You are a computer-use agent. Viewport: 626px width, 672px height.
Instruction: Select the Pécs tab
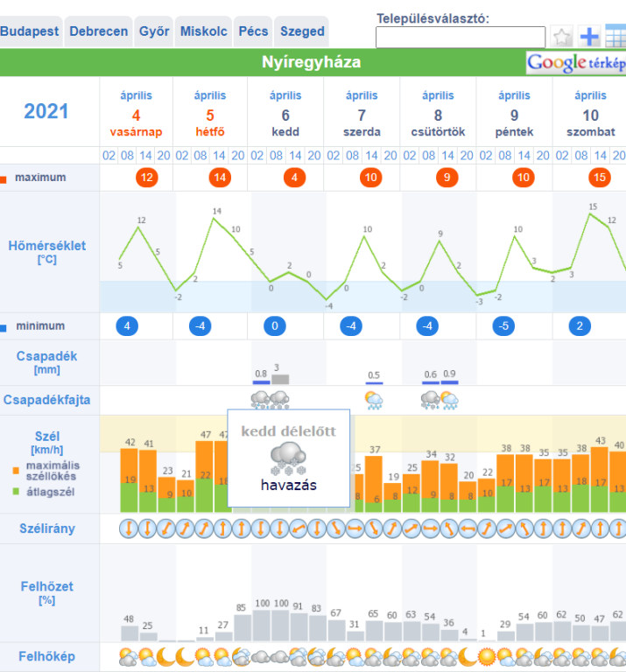[253, 31]
